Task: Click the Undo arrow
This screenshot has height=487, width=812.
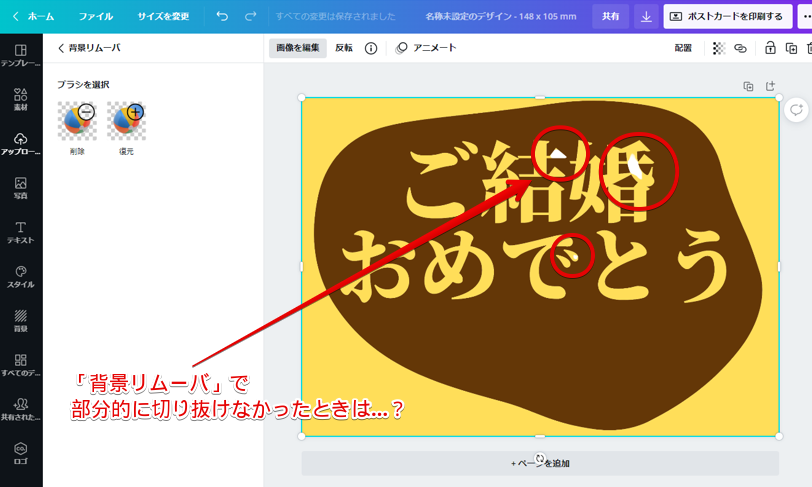Action: pos(222,16)
